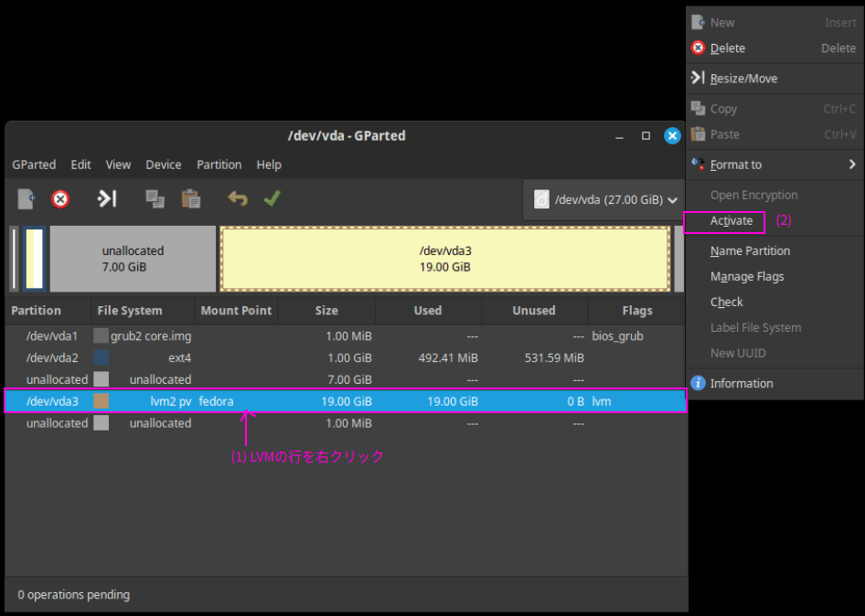Select Resize/Move from the context menu

[x=774, y=79]
